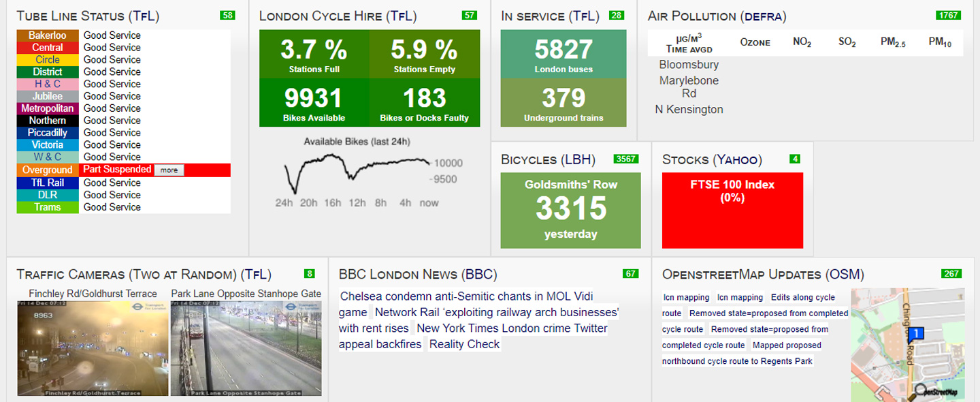The width and height of the screenshot is (980, 402).
Task: Click green counter 3567 in Bicycles panel
Action: coord(625,159)
